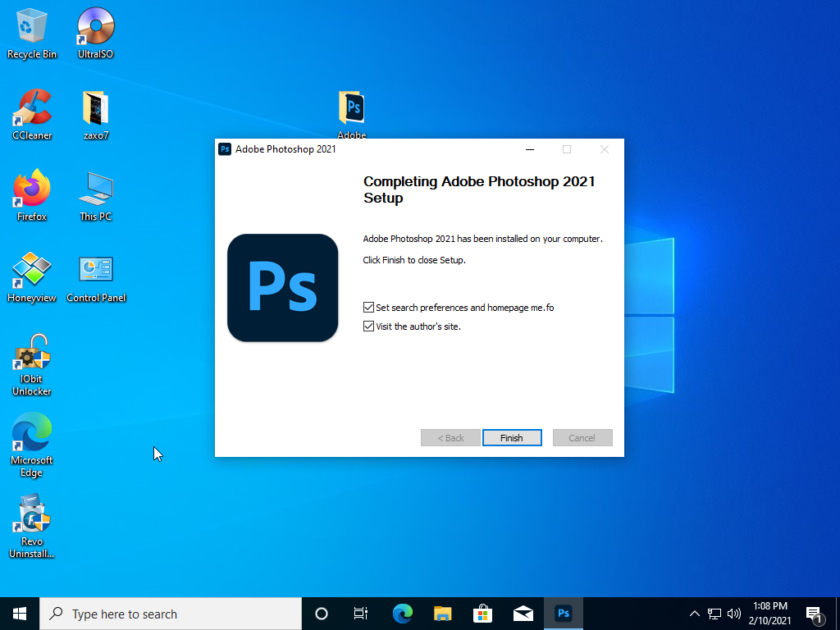This screenshot has height=630, width=840.
Task: Open the Recycle Bin desktop icon
Action: pyautogui.click(x=32, y=33)
